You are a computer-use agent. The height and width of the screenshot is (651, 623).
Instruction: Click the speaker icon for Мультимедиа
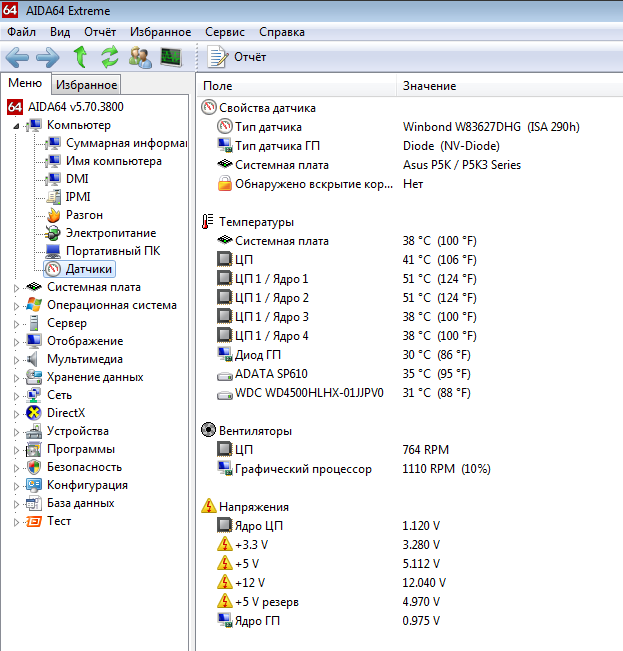pos(32,359)
